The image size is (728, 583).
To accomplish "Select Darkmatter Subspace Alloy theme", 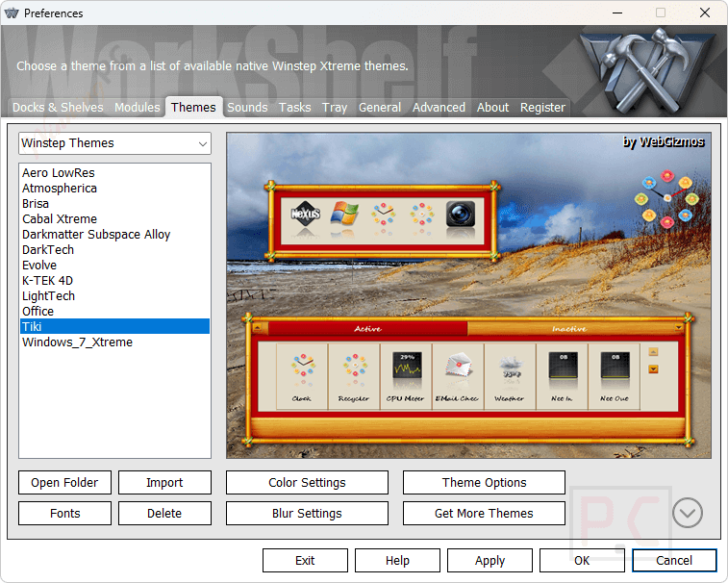I will coord(114,234).
